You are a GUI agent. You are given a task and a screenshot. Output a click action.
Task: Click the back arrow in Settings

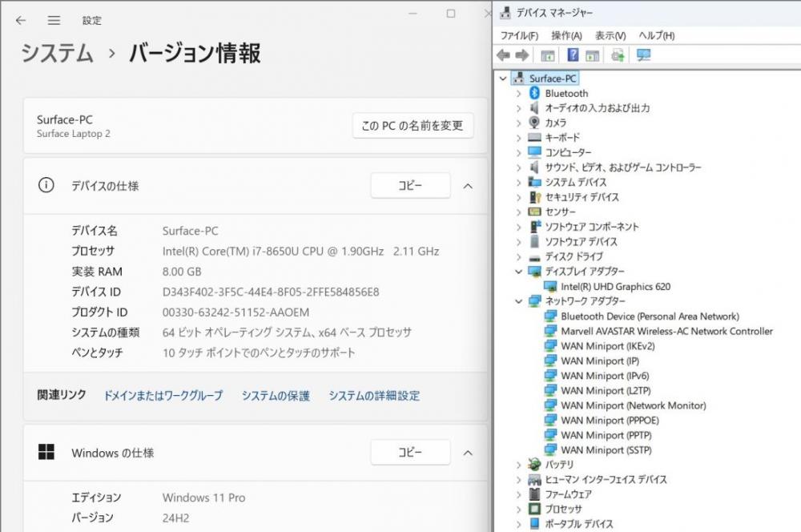[x=21, y=21]
